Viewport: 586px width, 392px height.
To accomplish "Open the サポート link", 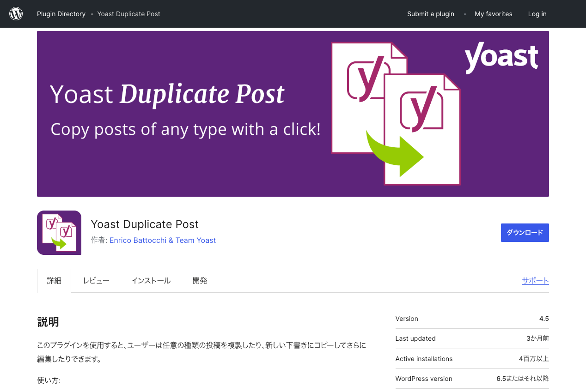I will (535, 281).
